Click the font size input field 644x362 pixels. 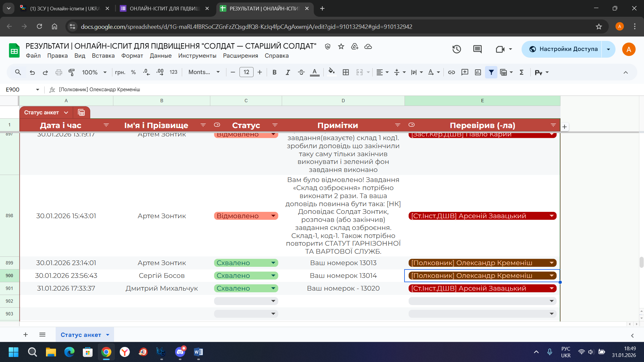coord(246,72)
